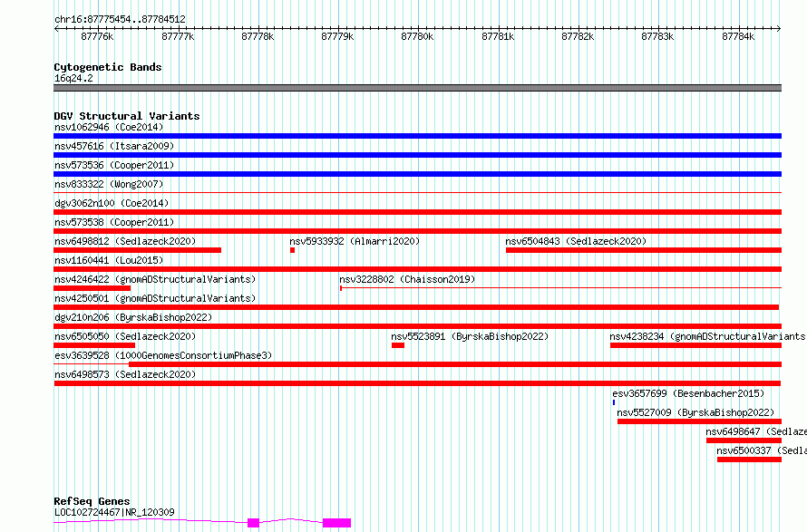Select the 16q24.2 cytogenetic band bar
The height and width of the screenshot is (532, 807).
417,88
